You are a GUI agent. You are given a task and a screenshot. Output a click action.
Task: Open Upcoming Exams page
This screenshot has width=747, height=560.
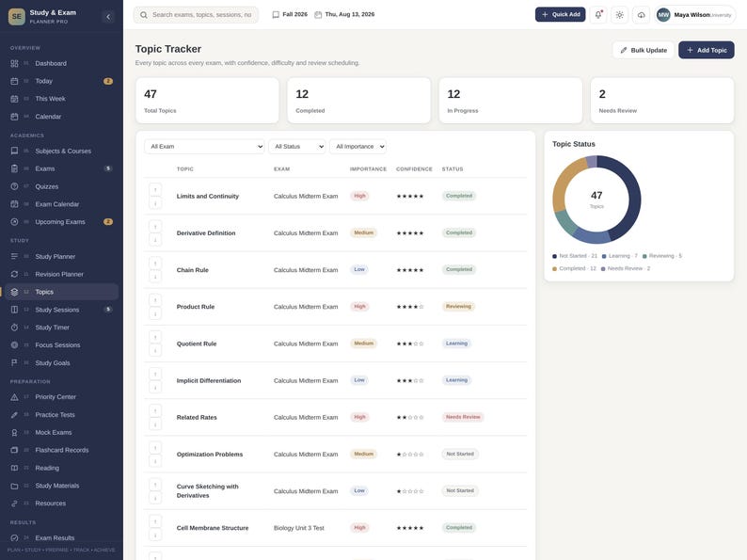(59, 221)
